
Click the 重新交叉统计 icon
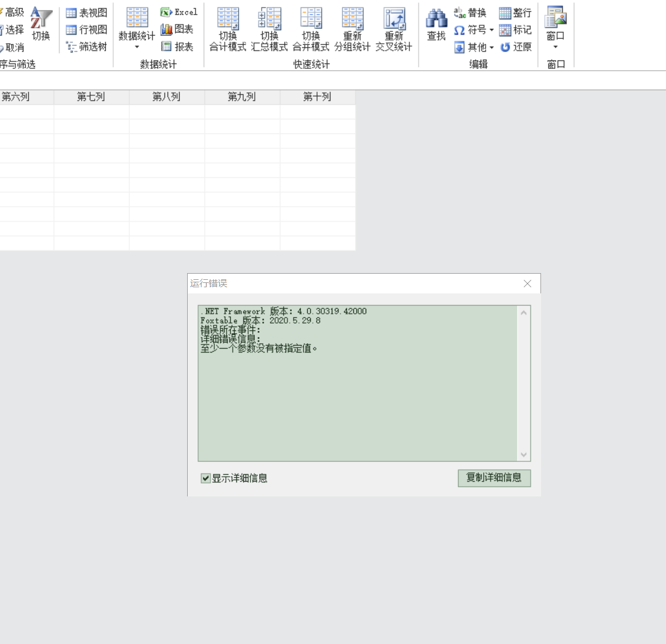point(394,20)
